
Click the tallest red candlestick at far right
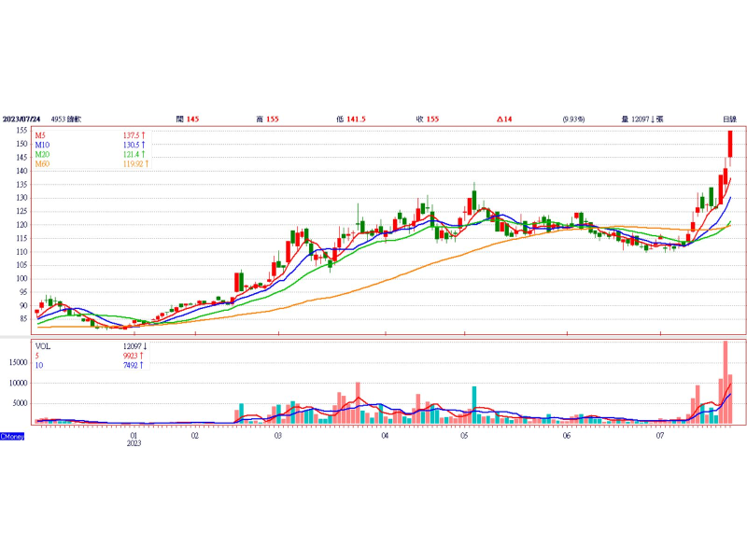730,145
